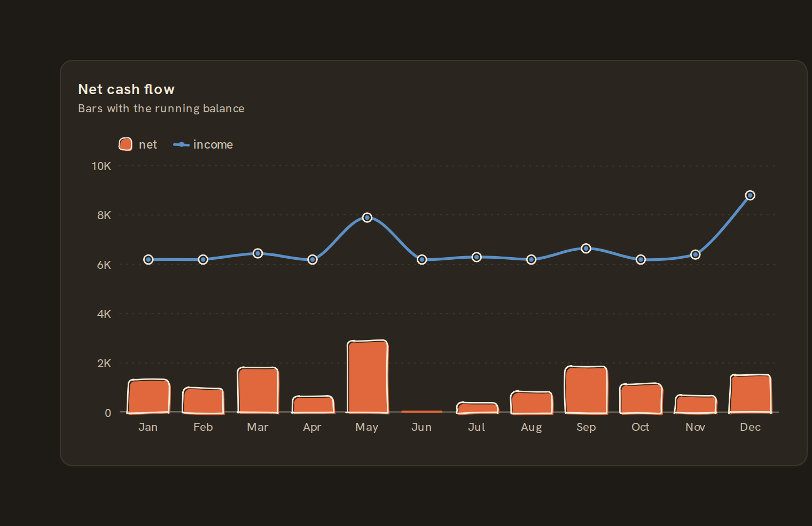Click the April income data point
The image size is (812, 526).
pyautogui.click(x=313, y=259)
